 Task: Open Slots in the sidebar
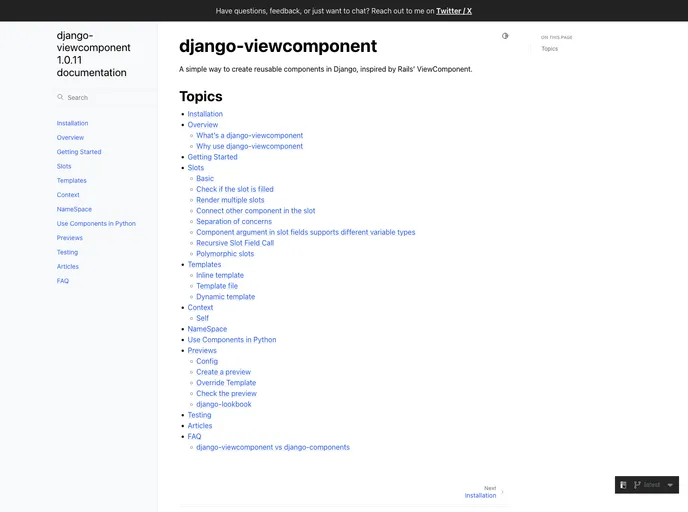[x=64, y=166]
